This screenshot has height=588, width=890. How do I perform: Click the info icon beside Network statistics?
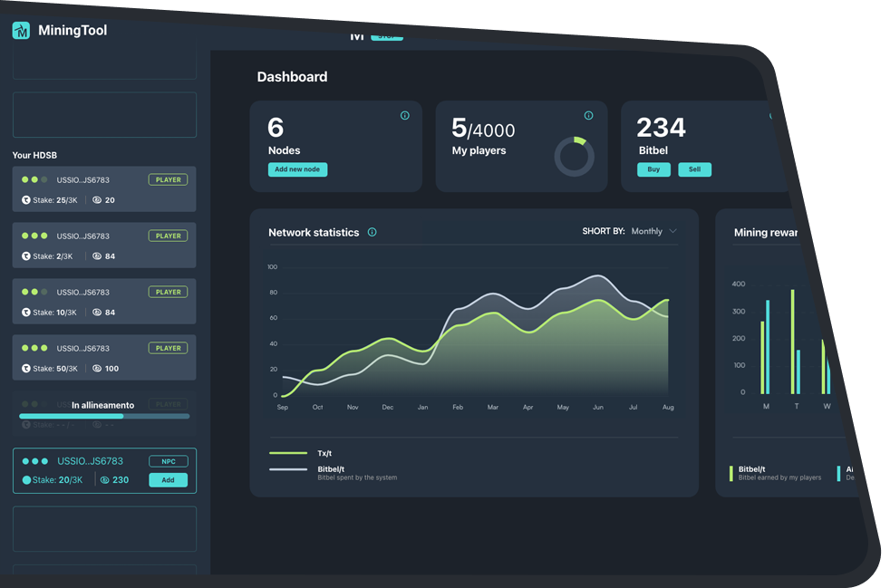pos(372,232)
